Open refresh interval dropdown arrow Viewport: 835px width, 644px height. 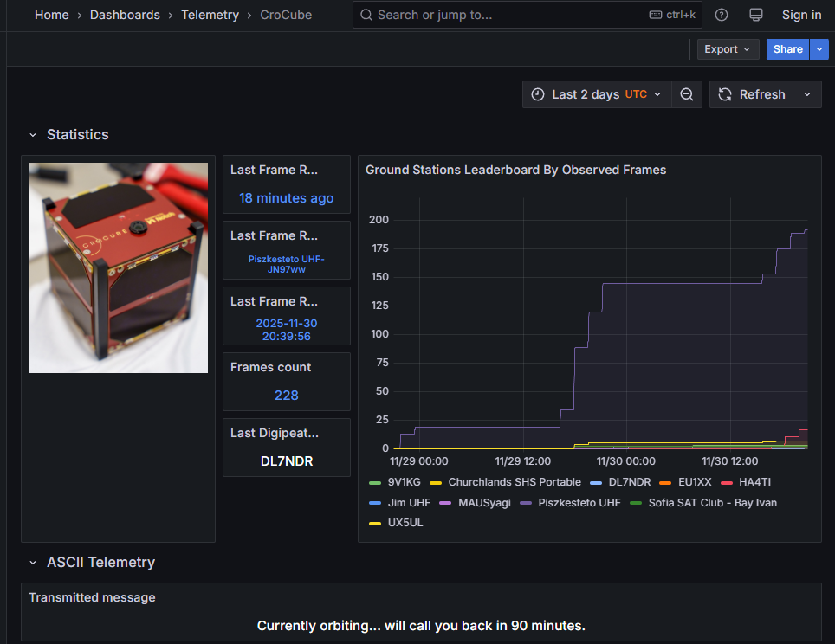pos(807,94)
